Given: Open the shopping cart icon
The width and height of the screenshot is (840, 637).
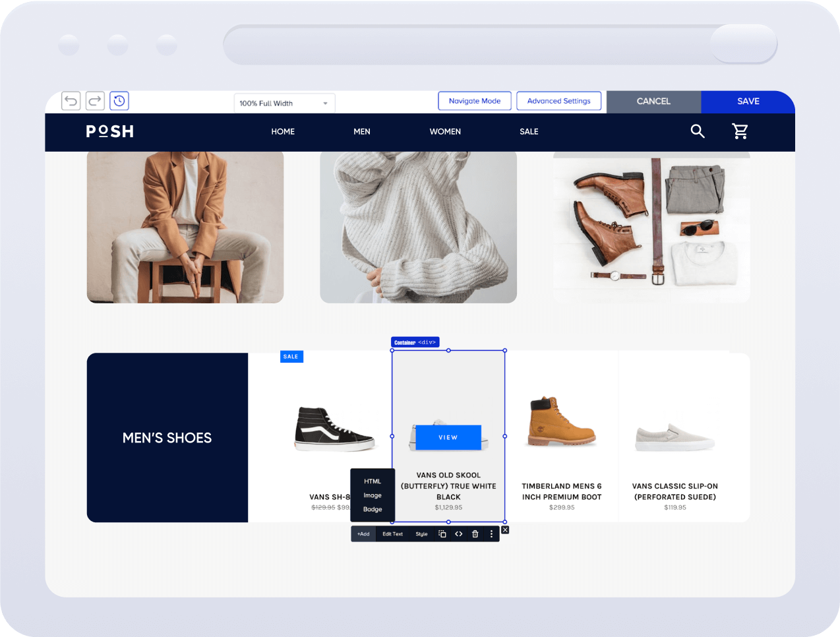Looking at the screenshot, I should pyautogui.click(x=740, y=131).
